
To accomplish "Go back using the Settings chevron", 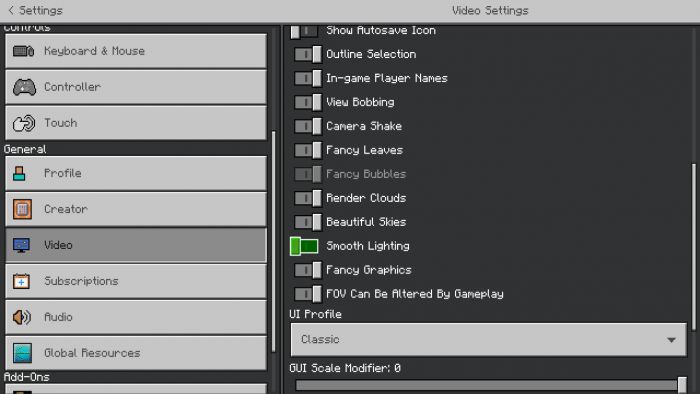I will pyautogui.click(x=11, y=10).
